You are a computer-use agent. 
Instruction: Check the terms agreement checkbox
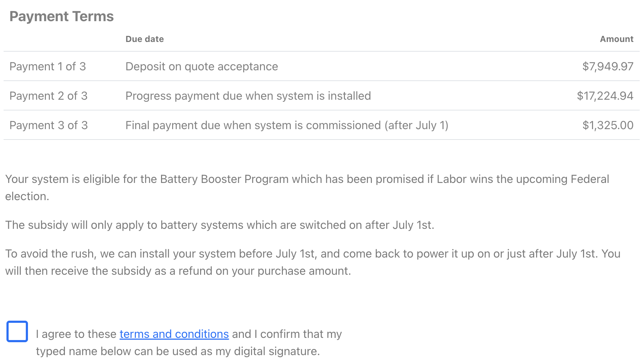pyautogui.click(x=17, y=331)
